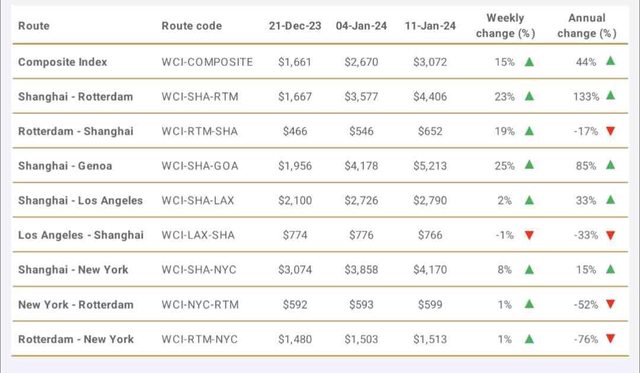Select the WCI-COMPOSITE route code
This screenshot has width=640, height=373.
click(x=207, y=62)
